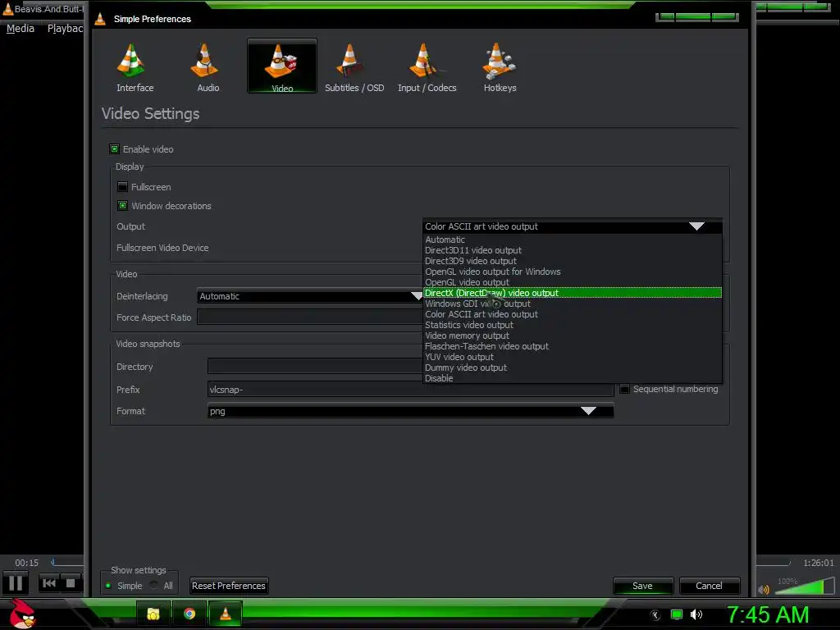The width and height of the screenshot is (840, 630).
Task: Open Subtitles / OSD preferences
Action: tap(354, 67)
